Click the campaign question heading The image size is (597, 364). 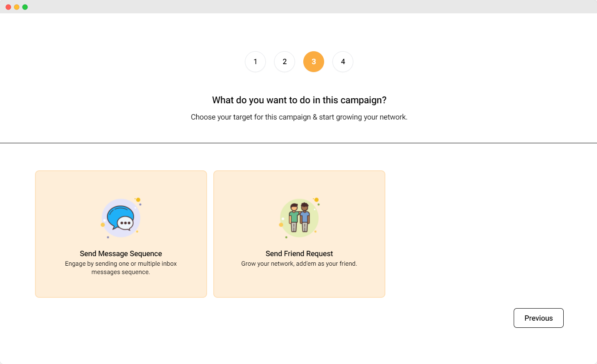click(x=299, y=100)
